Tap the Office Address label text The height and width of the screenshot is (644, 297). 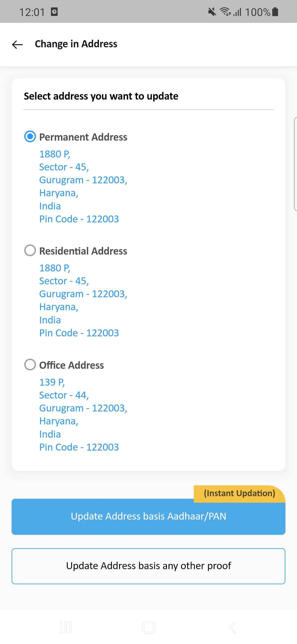pyautogui.click(x=71, y=365)
